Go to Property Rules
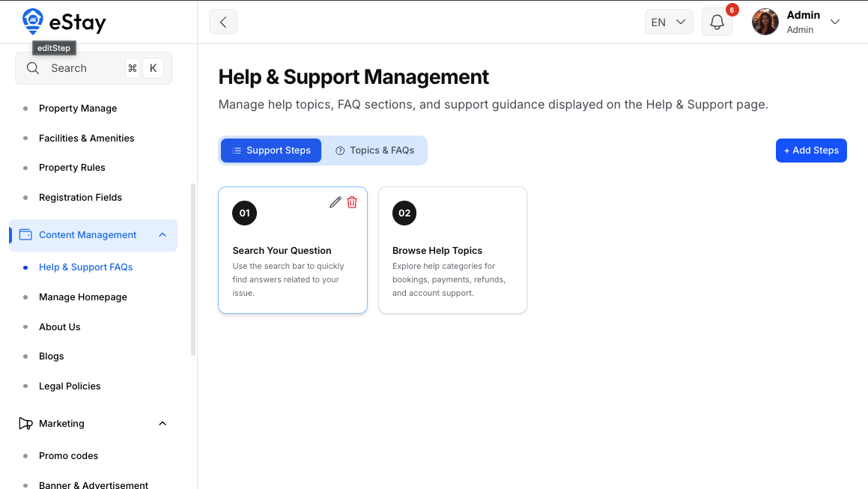 click(x=72, y=168)
